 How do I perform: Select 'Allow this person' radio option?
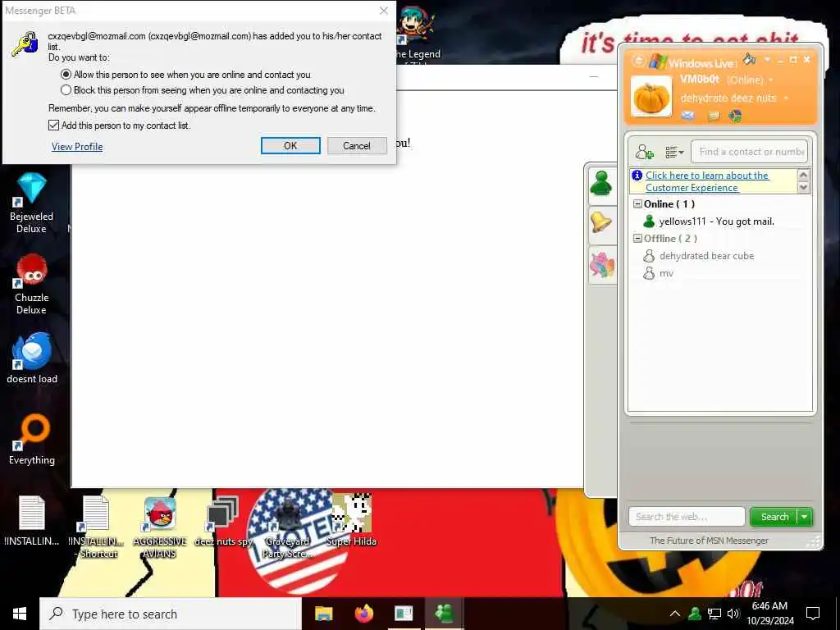click(x=66, y=75)
